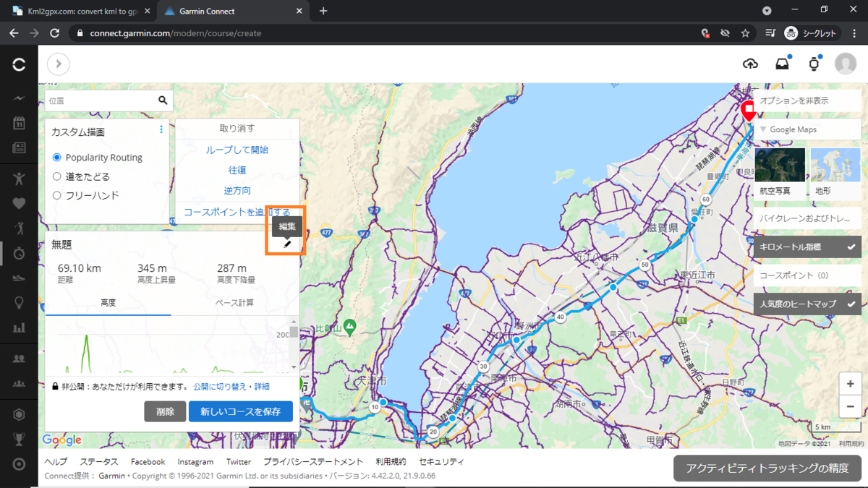Click the アクティビティトラッキングの精度 button

767,468
